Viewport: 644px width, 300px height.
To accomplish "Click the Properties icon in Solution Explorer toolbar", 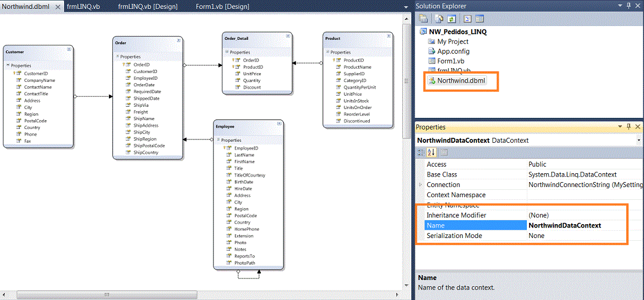I will click(423, 19).
